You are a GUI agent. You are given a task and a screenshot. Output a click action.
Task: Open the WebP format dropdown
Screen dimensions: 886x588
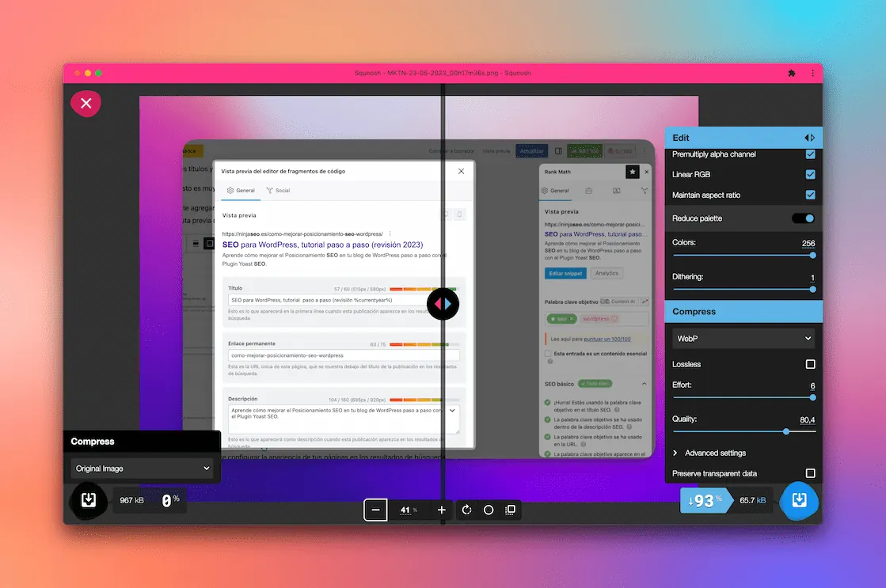743,339
